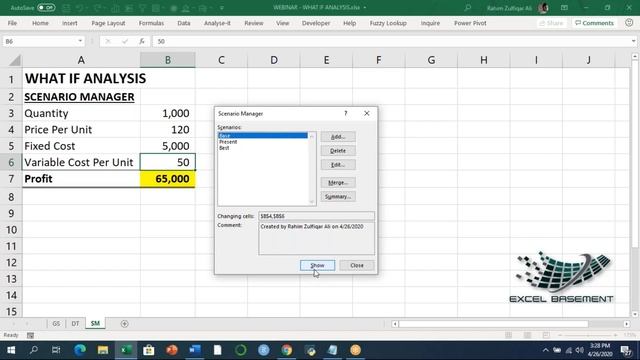Switch to the Page Layout tab
The height and width of the screenshot is (360, 640).
[x=108, y=23]
